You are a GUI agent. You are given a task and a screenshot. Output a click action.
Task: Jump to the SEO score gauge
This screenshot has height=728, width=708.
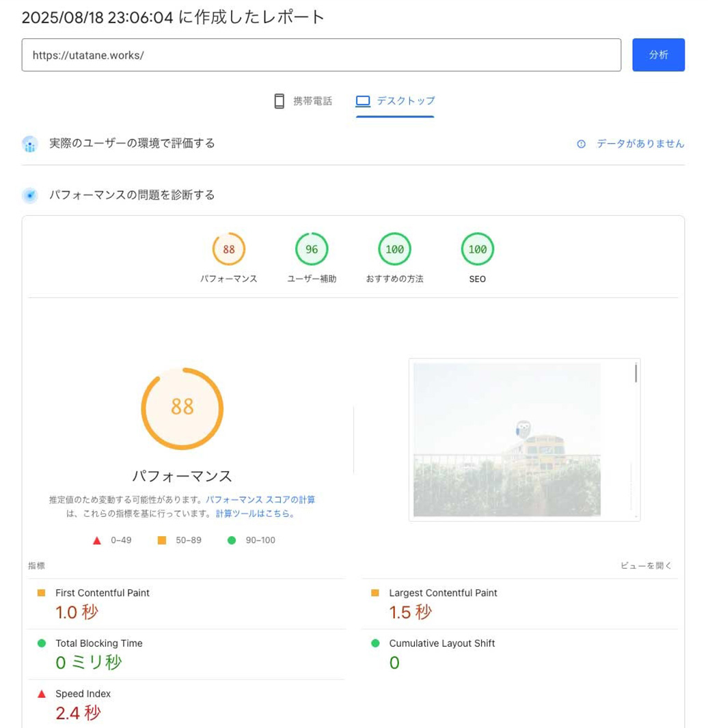(477, 250)
